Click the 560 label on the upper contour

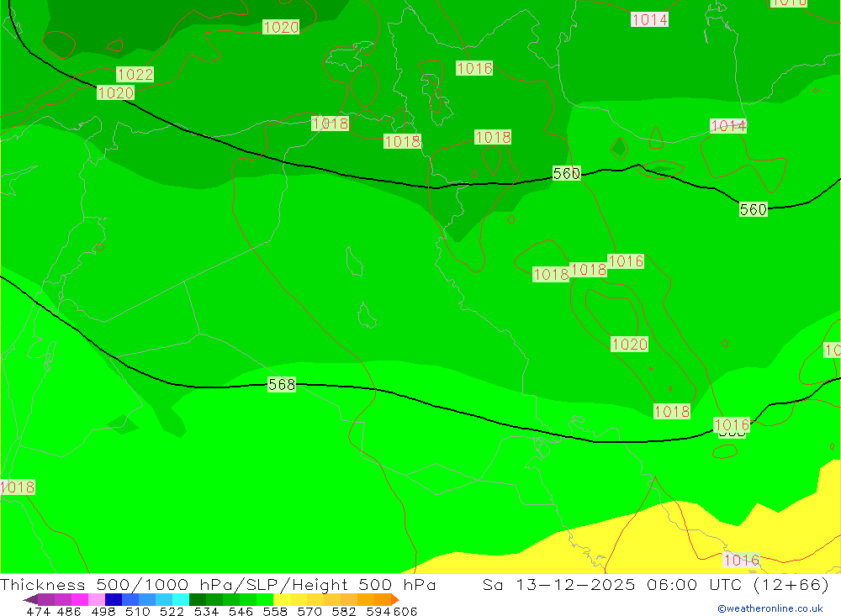click(566, 173)
